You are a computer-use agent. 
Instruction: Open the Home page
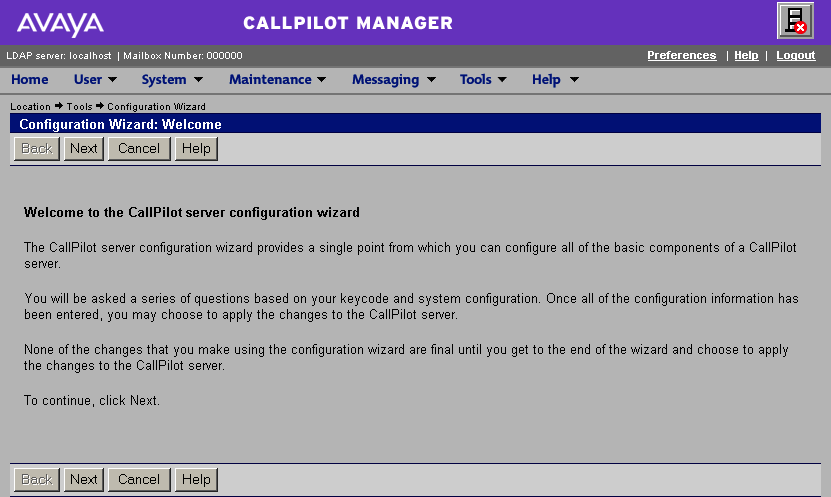coord(30,79)
